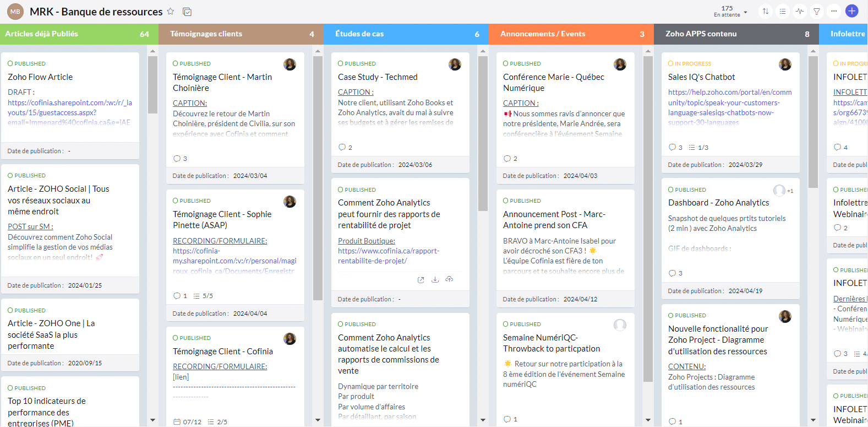Click assignee avatar on Zoho Project Diagramme card
The image size is (868, 427).
[x=785, y=316]
